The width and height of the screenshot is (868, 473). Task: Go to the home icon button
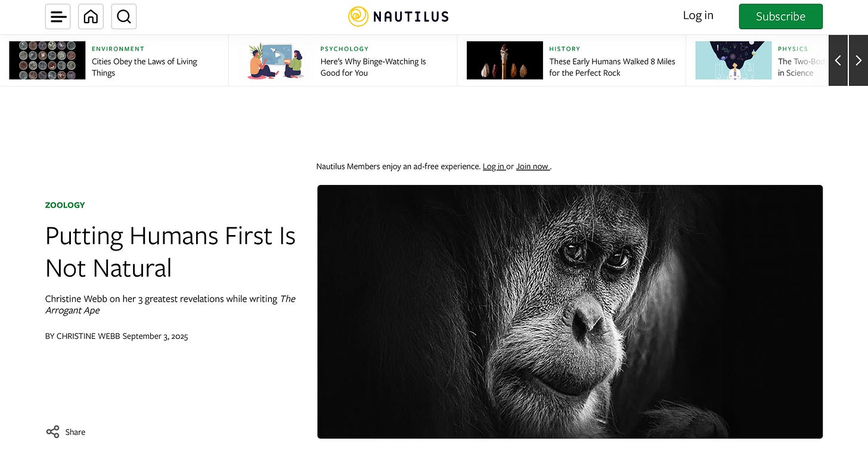[x=91, y=17]
